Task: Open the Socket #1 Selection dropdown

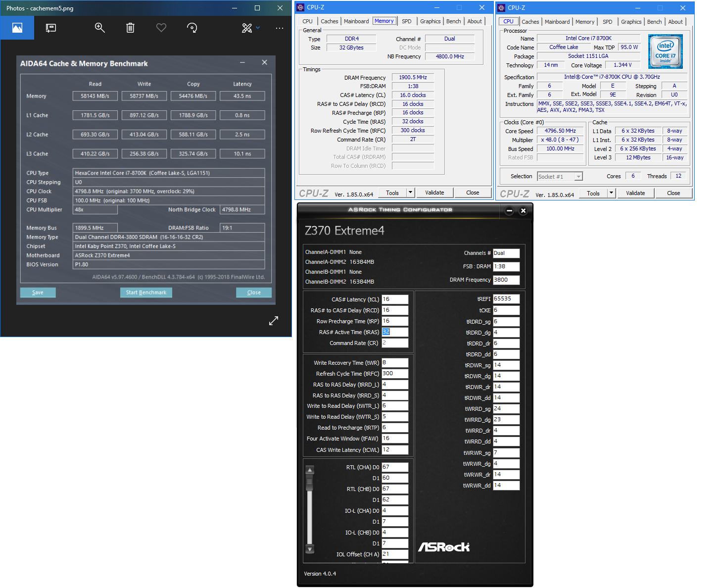Action: pyautogui.click(x=560, y=177)
